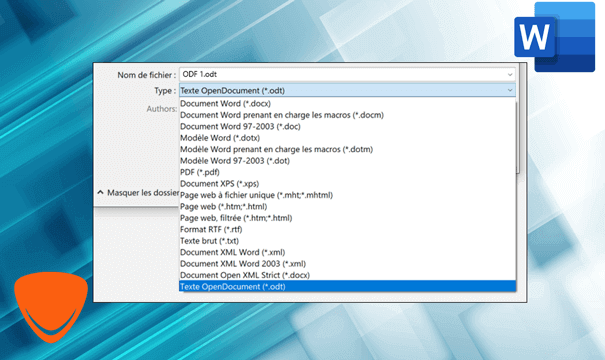
Task: Choose Modèle Word 97-2003 (*.dot)
Action: click(347, 161)
